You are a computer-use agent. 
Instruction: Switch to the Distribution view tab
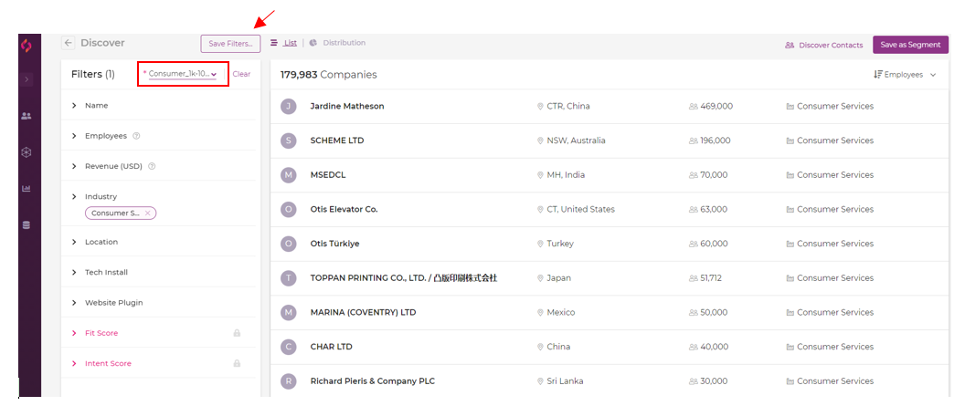pos(338,43)
